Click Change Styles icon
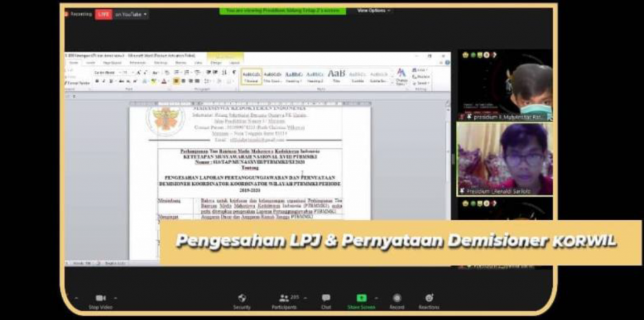Screen dimensions: 644x320 click(x=401, y=77)
